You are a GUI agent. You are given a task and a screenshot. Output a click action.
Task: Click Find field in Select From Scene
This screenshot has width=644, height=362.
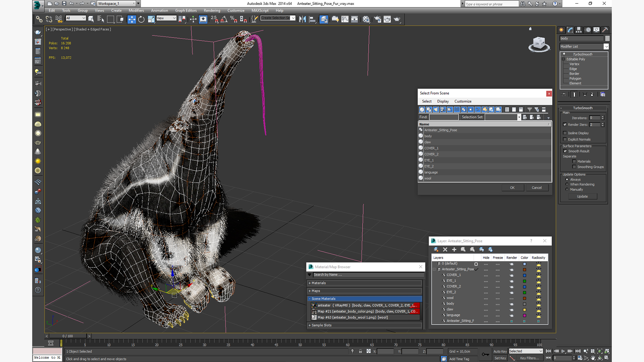point(444,117)
